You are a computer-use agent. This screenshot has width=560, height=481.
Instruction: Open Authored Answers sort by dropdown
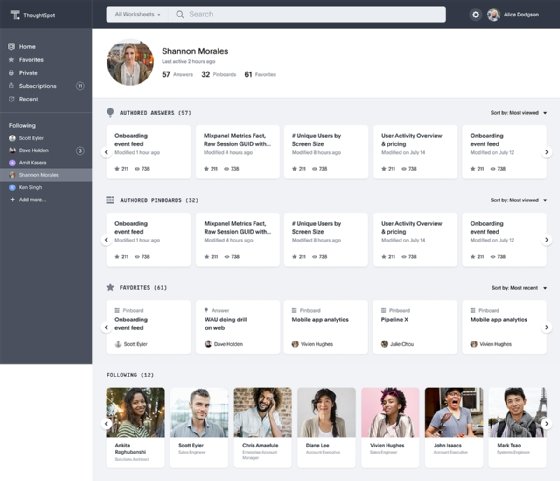(519, 113)
